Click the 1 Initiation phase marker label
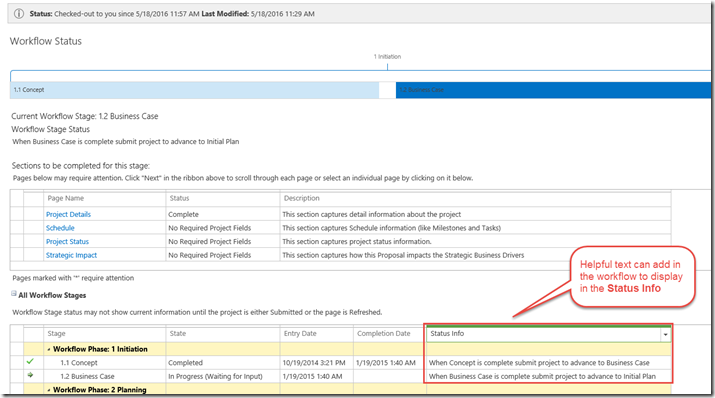 (x=388, y=57)
